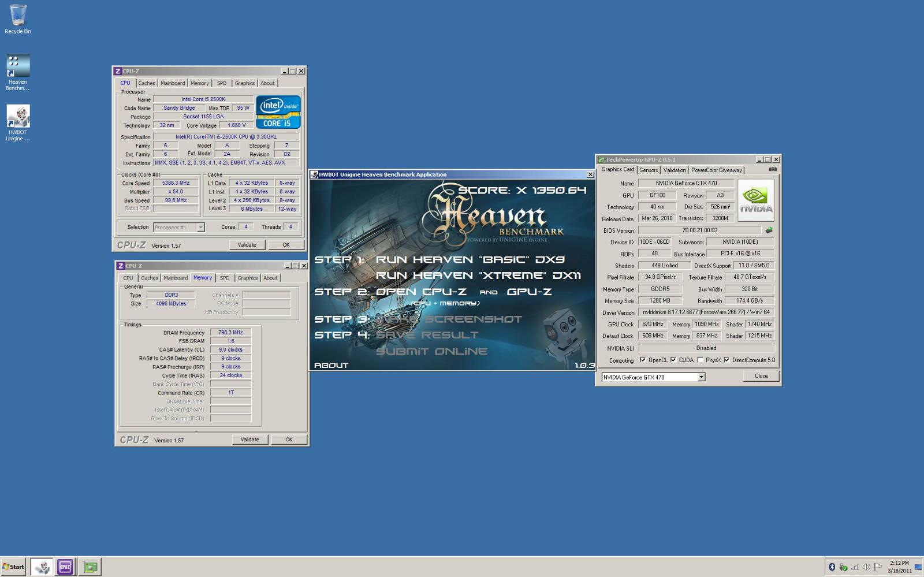Switch to Mainboard tab in upper CPU-Z
The image size is (924, 577).
[x=173, y=83]
